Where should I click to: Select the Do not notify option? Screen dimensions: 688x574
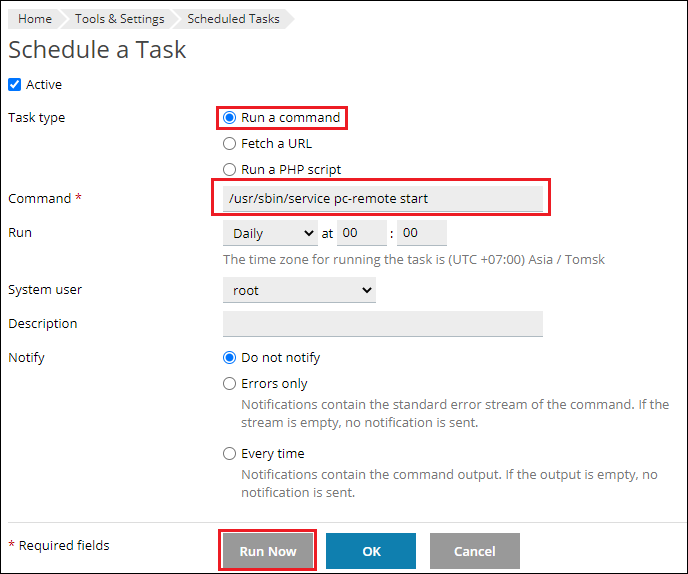pyautogui.click(x=230, y=358)
